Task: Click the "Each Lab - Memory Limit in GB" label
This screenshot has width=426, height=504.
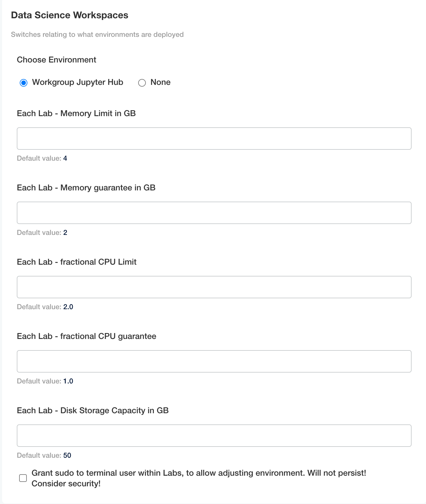Action: [x=76, y=113]
